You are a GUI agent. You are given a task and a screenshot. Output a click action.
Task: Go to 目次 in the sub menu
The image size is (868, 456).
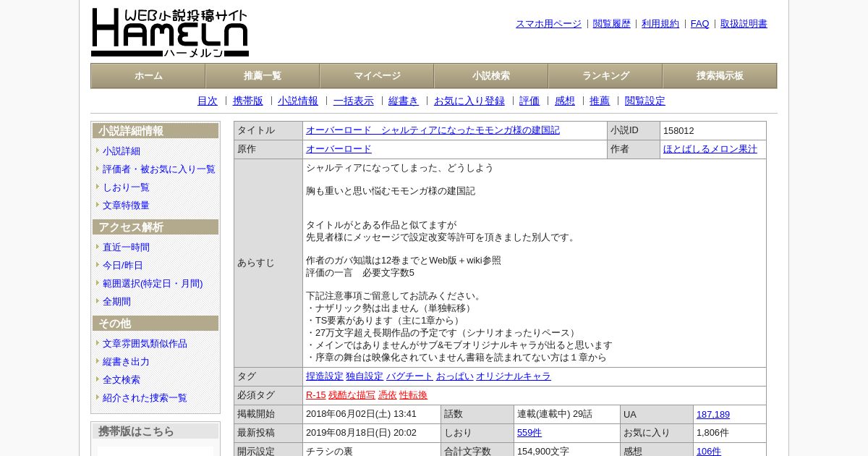coord(208,101)
